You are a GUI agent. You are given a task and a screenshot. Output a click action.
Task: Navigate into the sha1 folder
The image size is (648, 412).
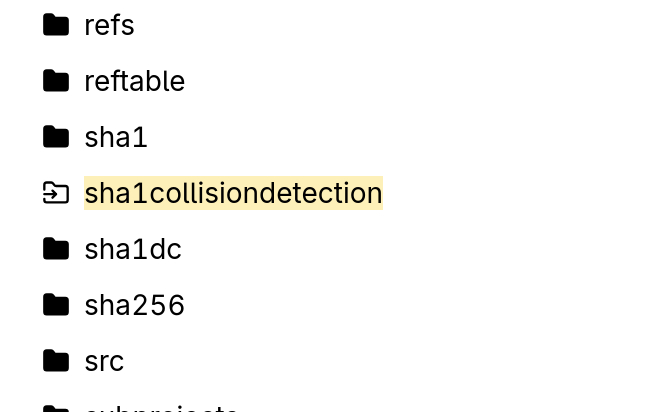coord(116,137)
